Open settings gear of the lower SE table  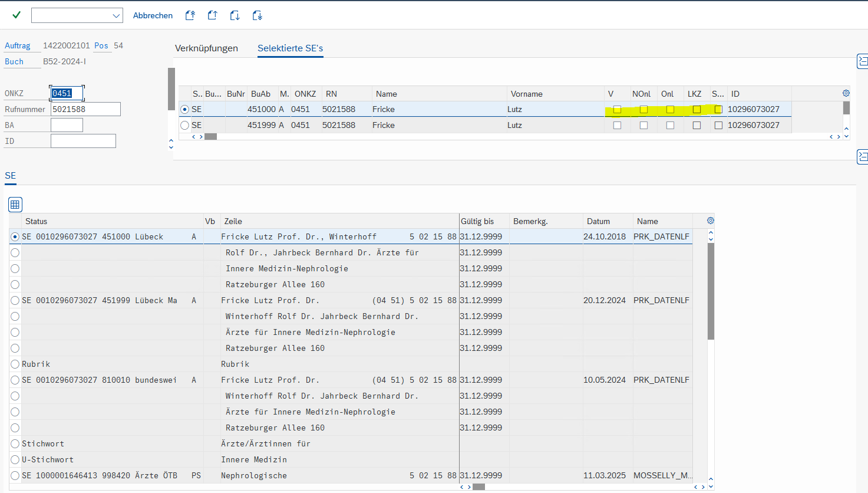click(x=711, y=221)
